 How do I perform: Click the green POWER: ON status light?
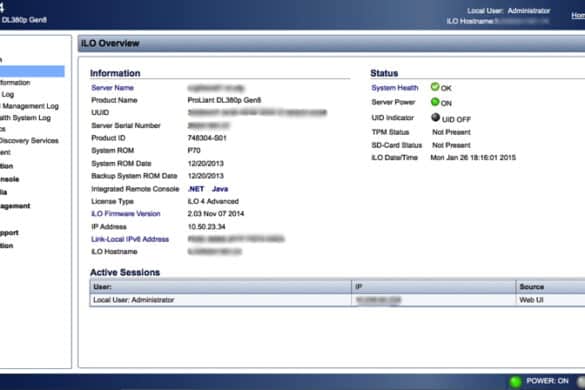[515, 381]
